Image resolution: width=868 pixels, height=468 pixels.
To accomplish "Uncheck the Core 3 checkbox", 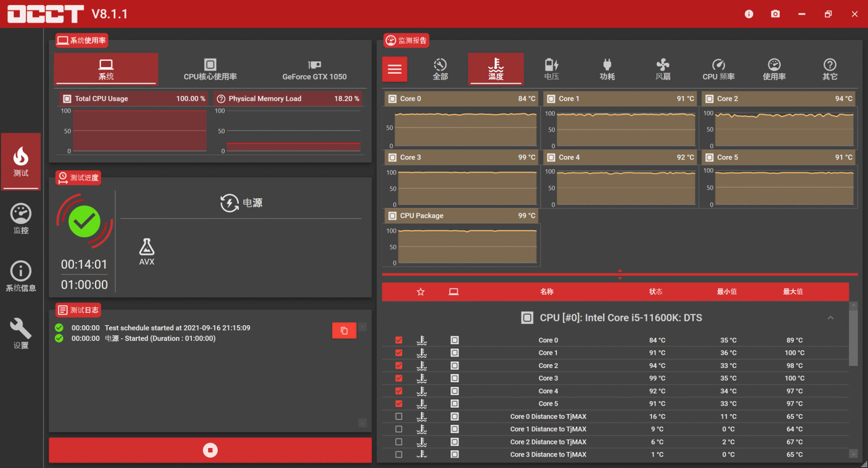I will 399,378.
